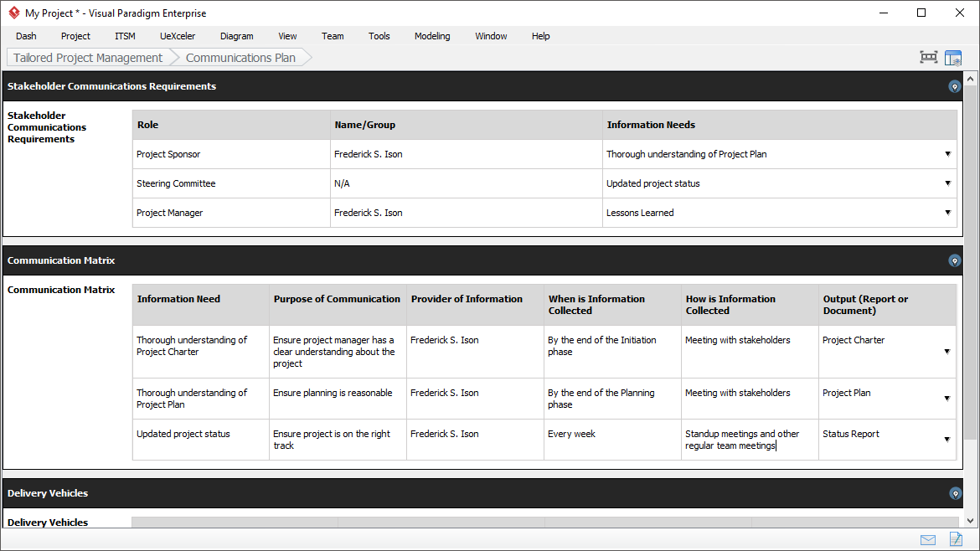Select the Steering Committee role cell
The height and width of the screenshot is (551, 980).
(x=231, y=183)
